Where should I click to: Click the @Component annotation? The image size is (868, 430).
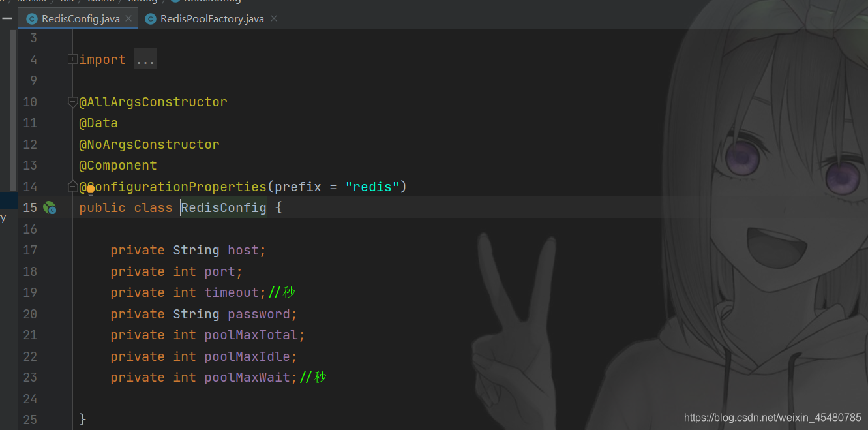click(118, 166)
